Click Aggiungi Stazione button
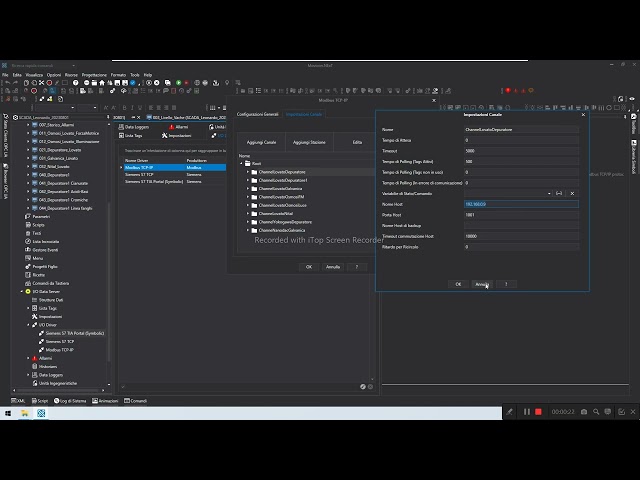The image size is (640, 480). 309,142
